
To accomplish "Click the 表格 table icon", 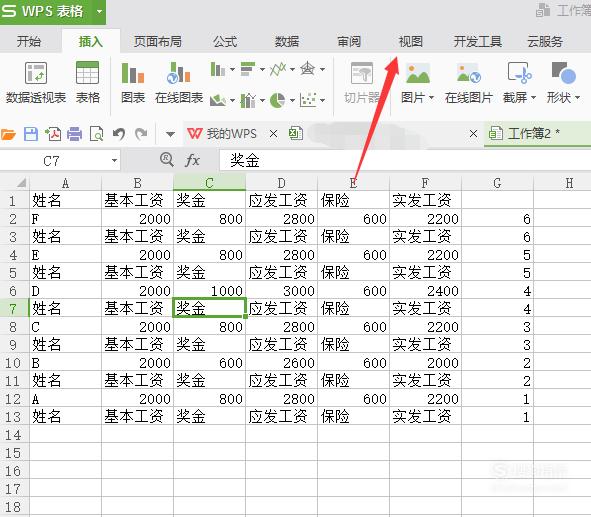I will tap(87, 72).
